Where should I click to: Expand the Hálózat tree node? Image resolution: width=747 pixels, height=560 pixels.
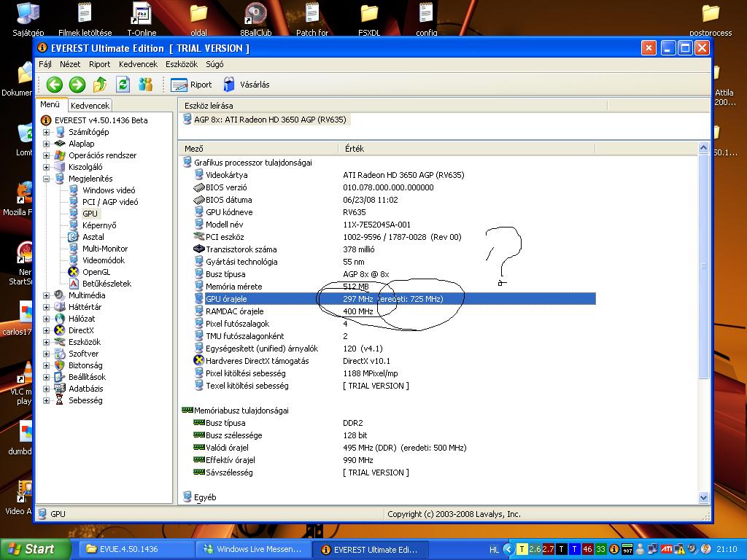46,319
